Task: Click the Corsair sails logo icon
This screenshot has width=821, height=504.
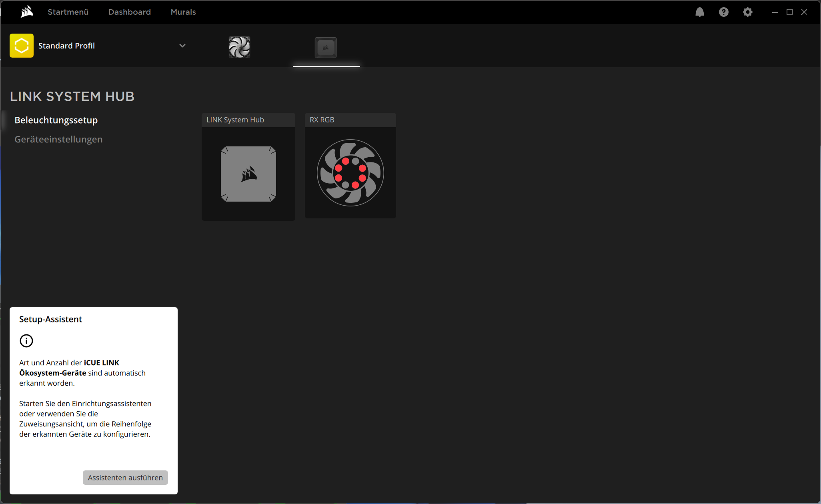Action: pos(27,12)
